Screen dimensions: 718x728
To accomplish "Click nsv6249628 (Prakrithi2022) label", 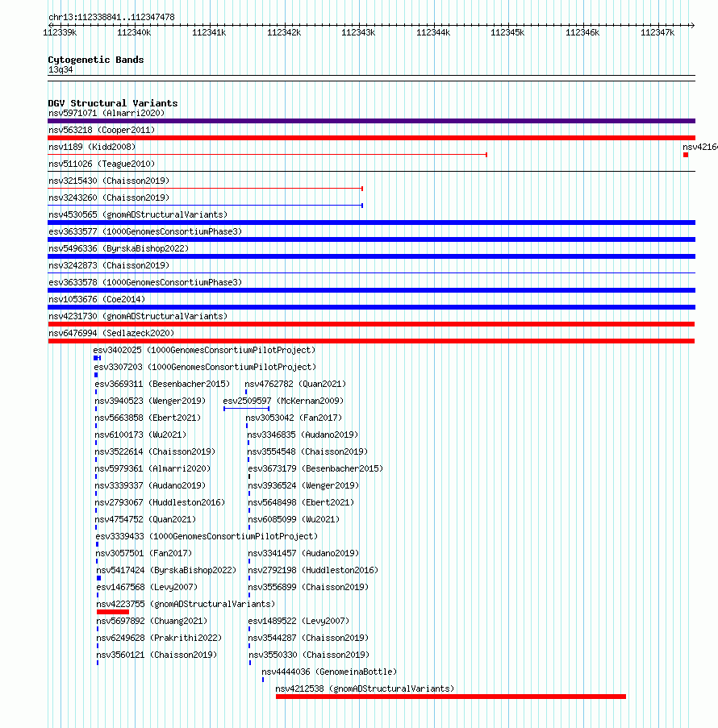I will click(x=160, y=639).
